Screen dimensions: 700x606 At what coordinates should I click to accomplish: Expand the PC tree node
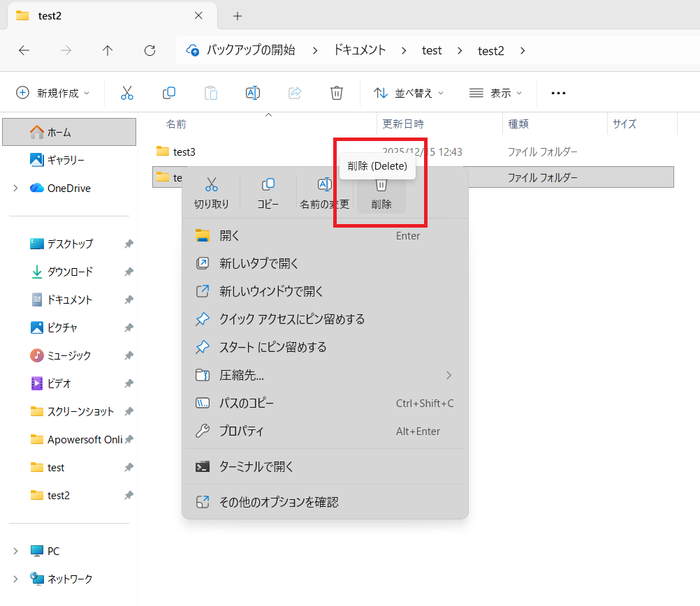click(x=15, y=551)
